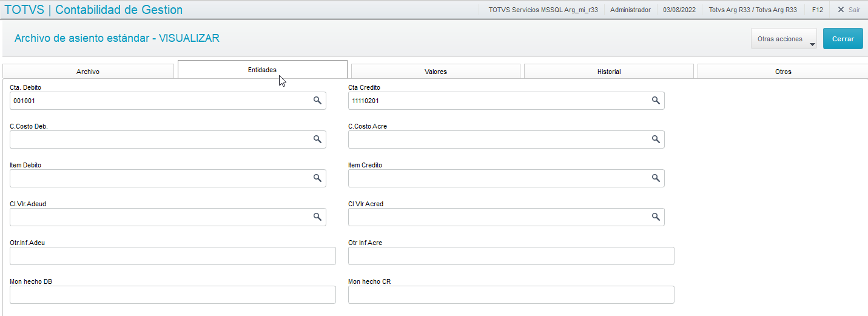Image resolution: width=868 pixels, height=316 pixels.
Task: Click the Otr.Inf.Adeu input field
Action: click(x=173, y=256)
